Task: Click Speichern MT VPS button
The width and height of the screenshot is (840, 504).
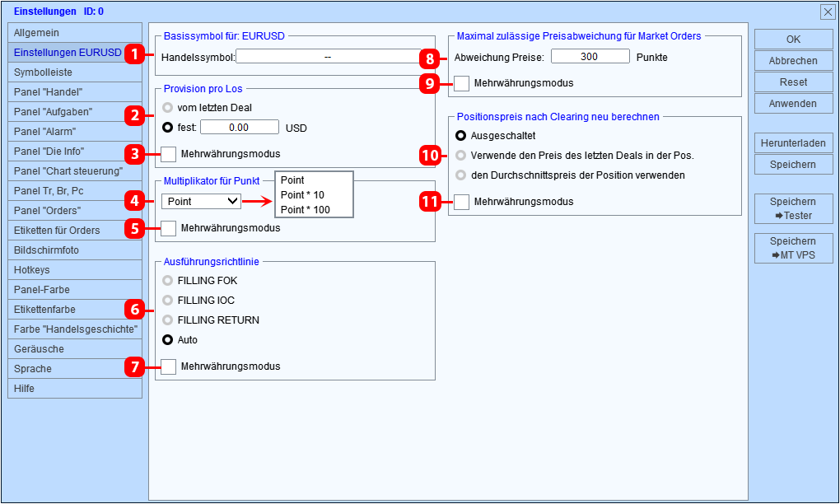Action: point(794,249)
